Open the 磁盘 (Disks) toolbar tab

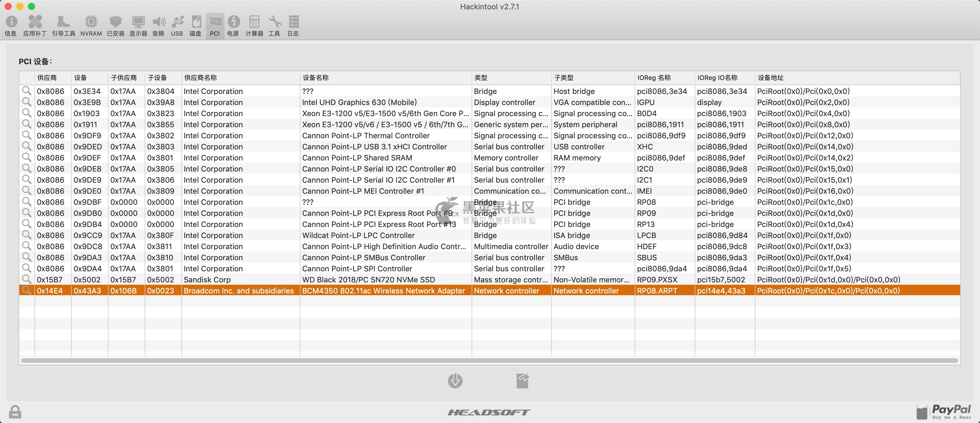pos(195,26)
